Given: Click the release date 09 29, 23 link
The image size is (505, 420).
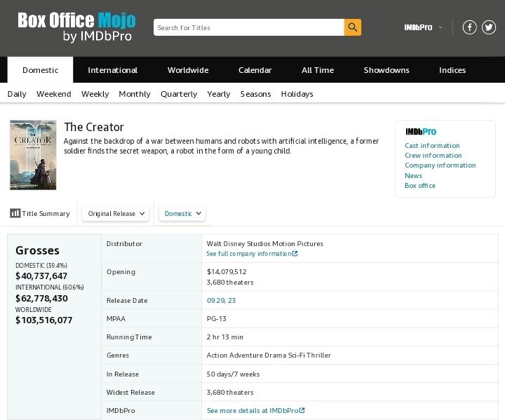Looking at the screenshot, I should click(221, 301).
